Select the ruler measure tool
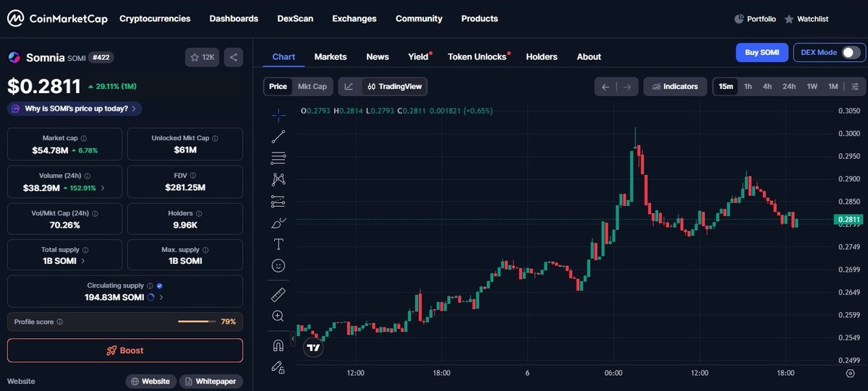 pyautogui.click(x=278, y=294)
